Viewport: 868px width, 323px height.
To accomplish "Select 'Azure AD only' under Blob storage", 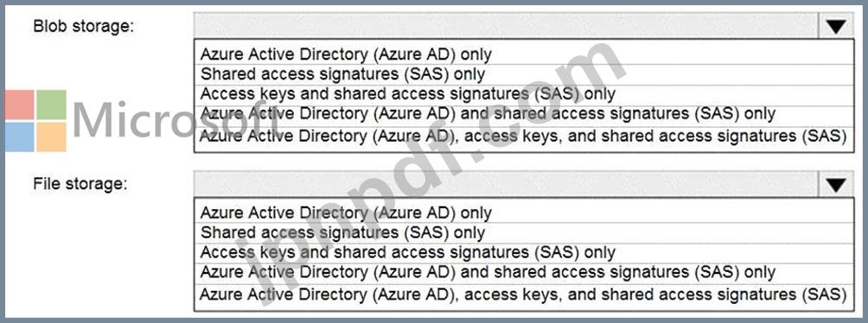I will pyautogui.click(x=524, y=54).
